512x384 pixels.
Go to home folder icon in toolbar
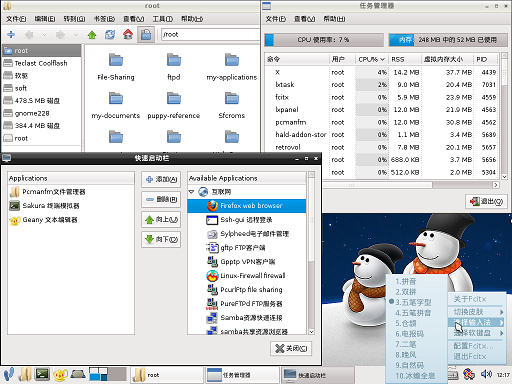pyautogui.click(x=128, y=34)
